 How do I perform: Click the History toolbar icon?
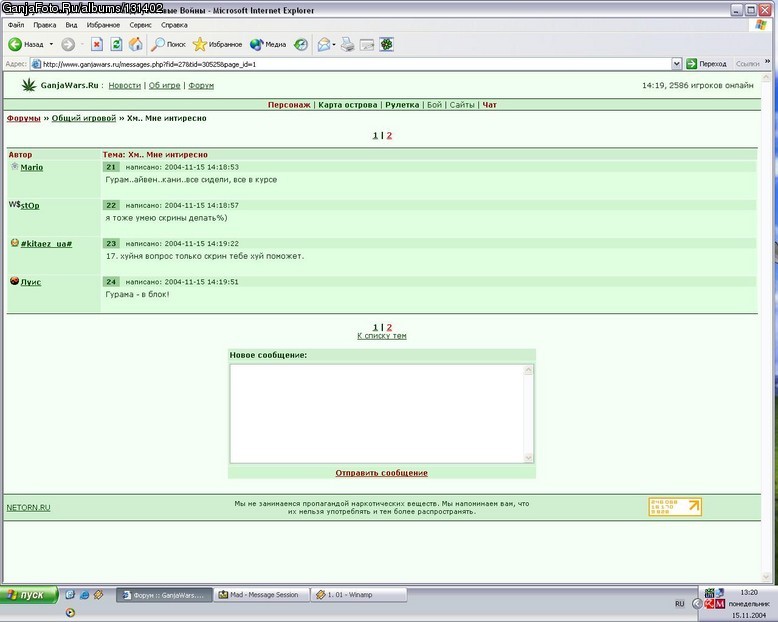click(301, 45)
